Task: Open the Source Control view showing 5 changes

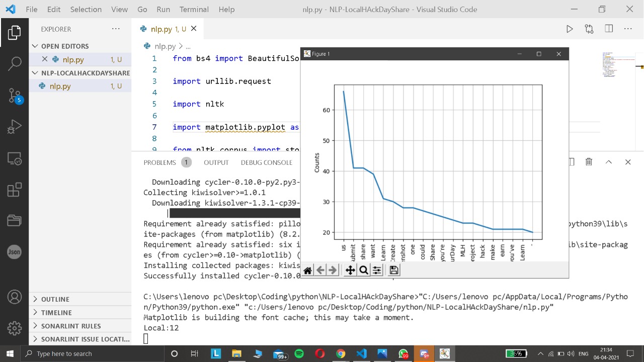Action: click(14, 95)
